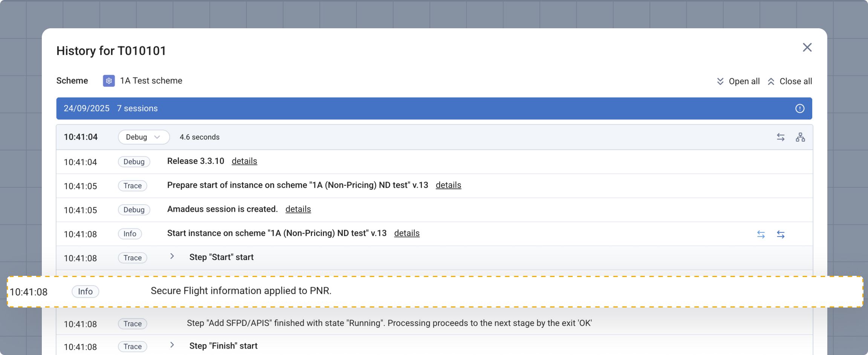
Task: Select the Debug log-level badge on the Release 3.3.10 row
Action: click(x=134, y=162)
